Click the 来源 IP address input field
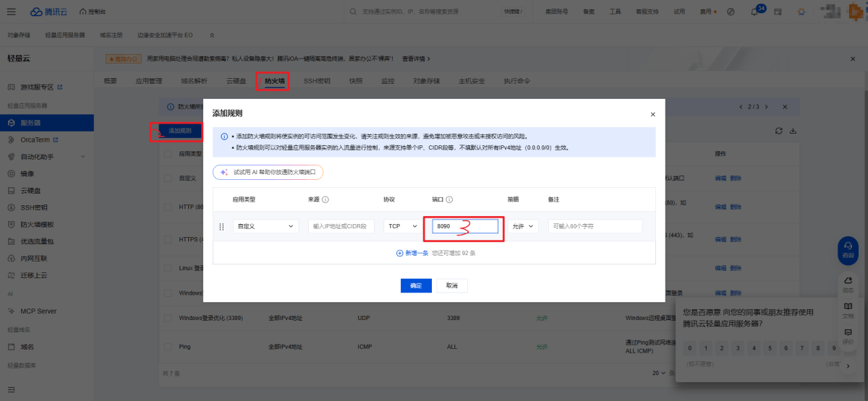The image size is (868, 401). pos(341,226)
